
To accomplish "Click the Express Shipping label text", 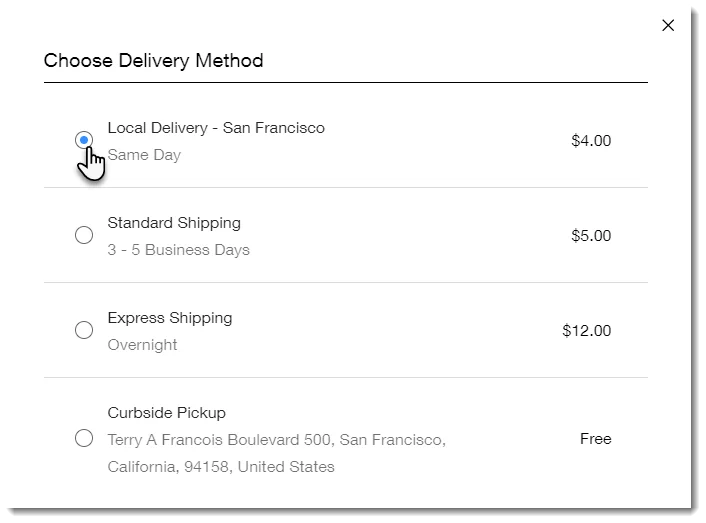I will pos(170,318).
